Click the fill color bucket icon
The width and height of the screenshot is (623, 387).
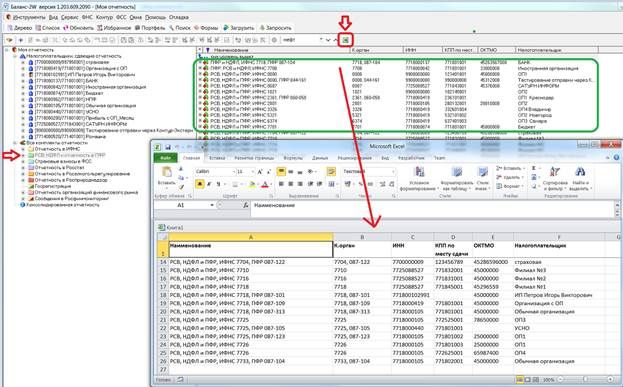pos(252,184)
